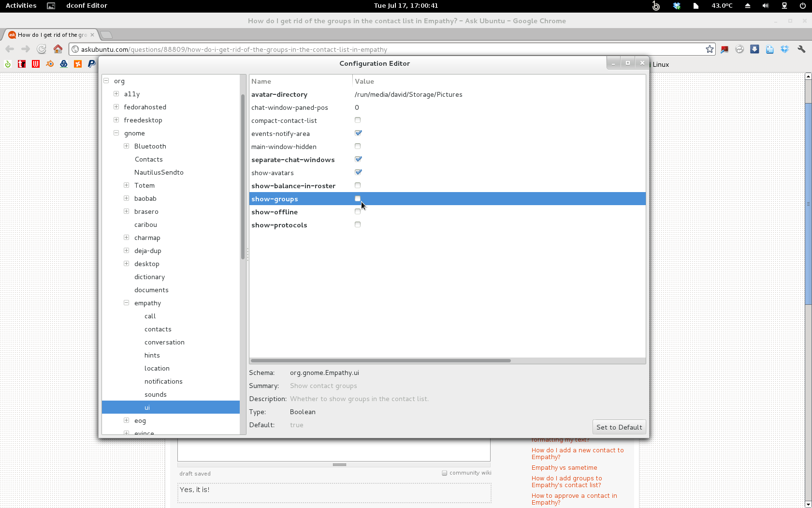This screenshot has height=508, width=812.
Task: Enable show-offline checkbox
Action: coord(358,211)
